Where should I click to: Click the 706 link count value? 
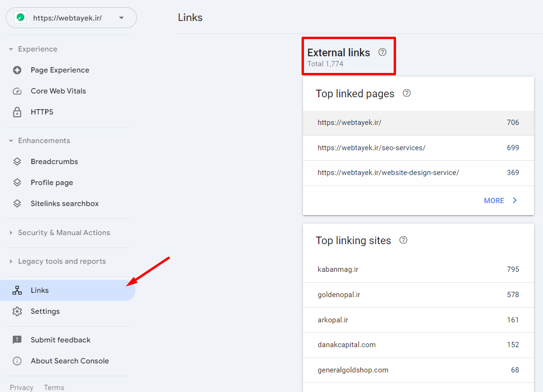[x=513, y=123]
